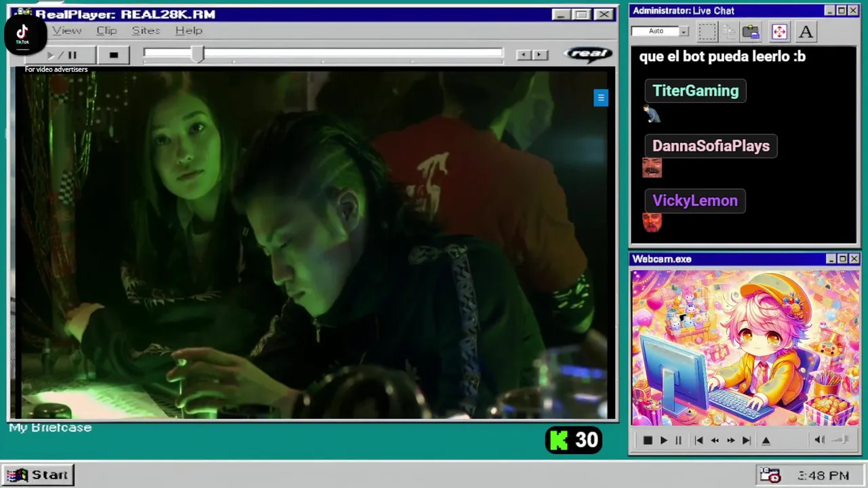Click the face emote under DannaSofiaPlays
The image size is (868, 488).
pos(652,167)
